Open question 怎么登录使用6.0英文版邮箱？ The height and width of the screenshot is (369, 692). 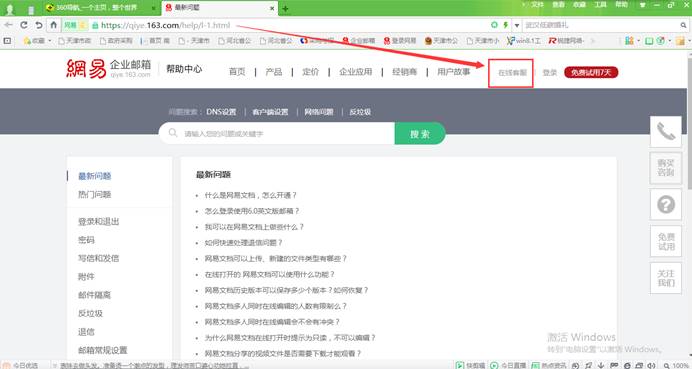click(252, 211)
